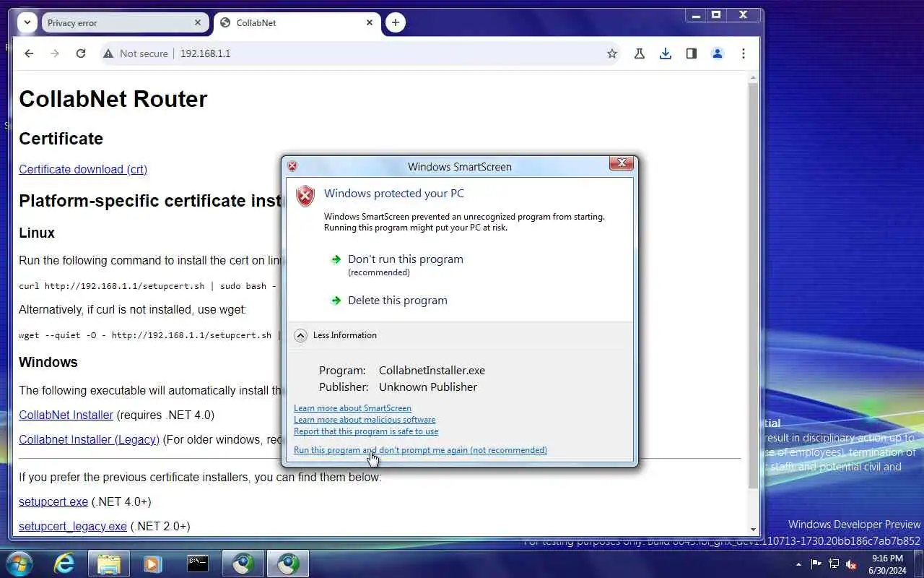This screenshot has width=924, height=578.
Task: Open Command Prompt taskbar button
Action: pos(198,564)
